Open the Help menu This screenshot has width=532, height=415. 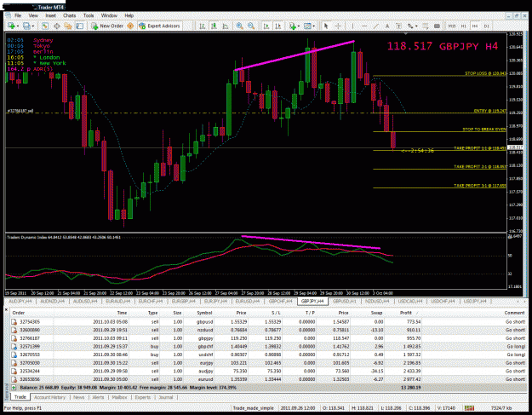tap(129, 15)
